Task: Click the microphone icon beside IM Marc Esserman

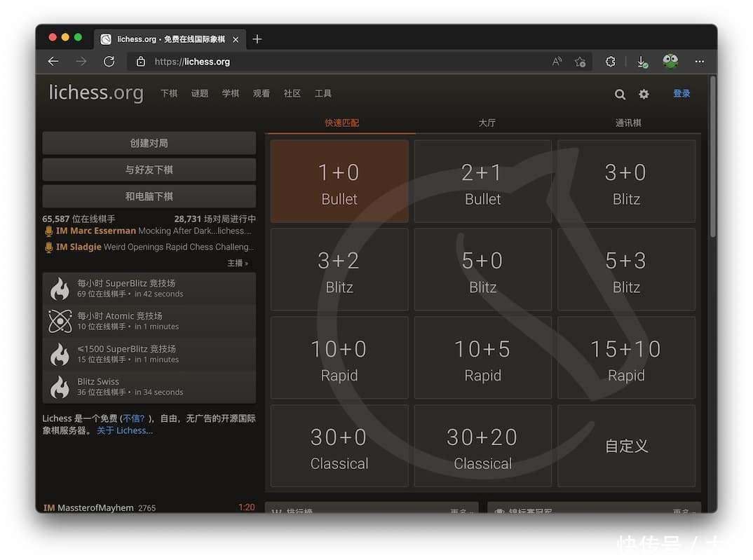Action: 48,231
